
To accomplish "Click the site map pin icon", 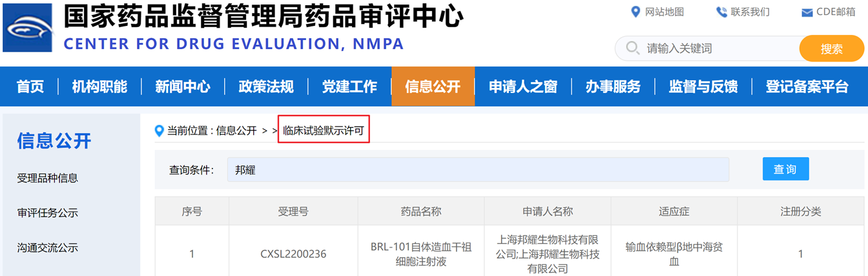I will (x=634, y=12).
